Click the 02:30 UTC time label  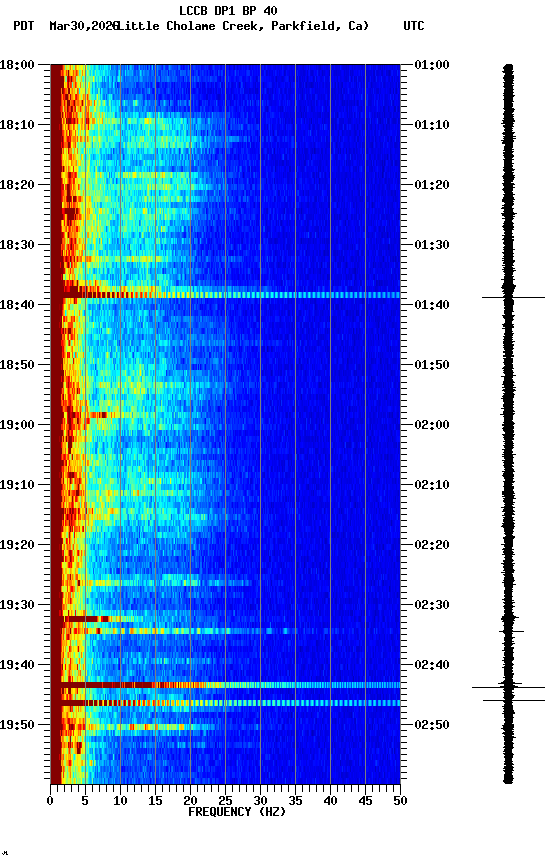pyautogui.click(x=432, y=605)
